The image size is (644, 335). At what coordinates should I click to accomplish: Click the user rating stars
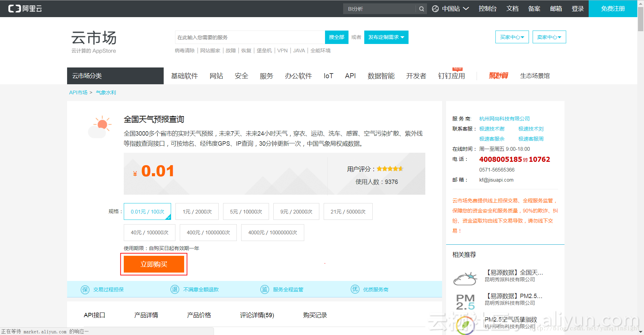(390, 169)
